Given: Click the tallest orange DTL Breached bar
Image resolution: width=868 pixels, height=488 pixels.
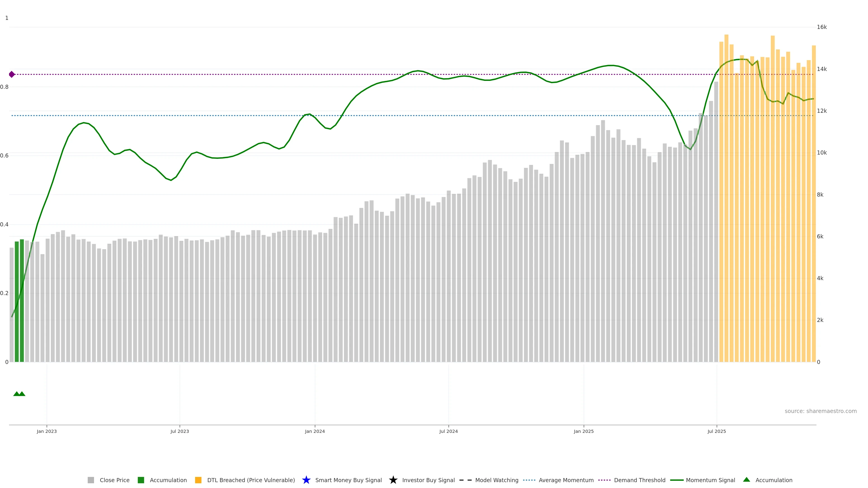Looking at the screenshot, I should (726, 202).
